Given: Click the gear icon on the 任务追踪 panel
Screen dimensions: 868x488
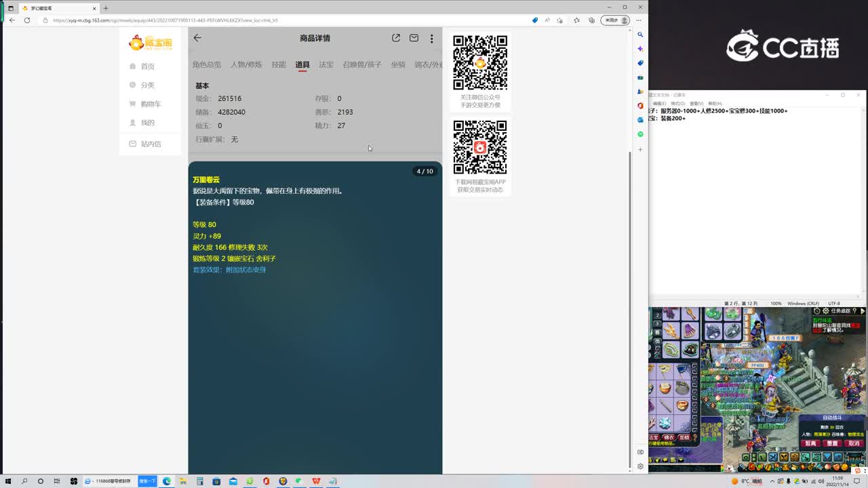Looking at the screenshot, I should [826, 312].
